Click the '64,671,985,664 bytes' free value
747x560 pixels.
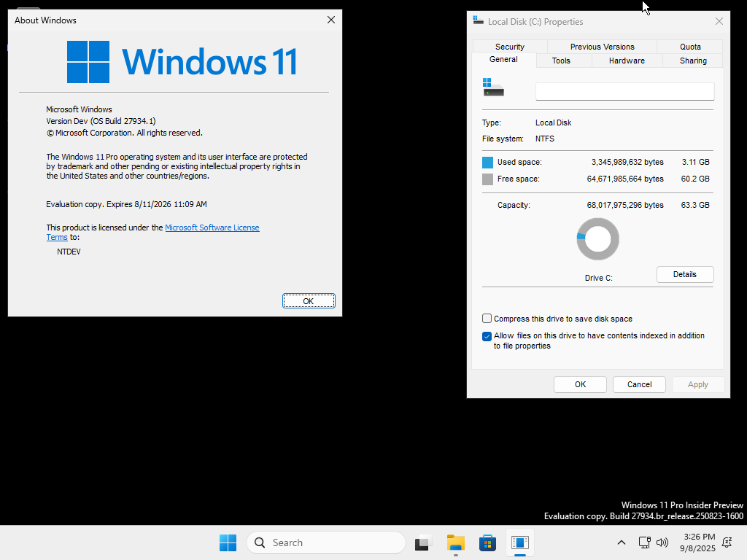coord(625,179)
